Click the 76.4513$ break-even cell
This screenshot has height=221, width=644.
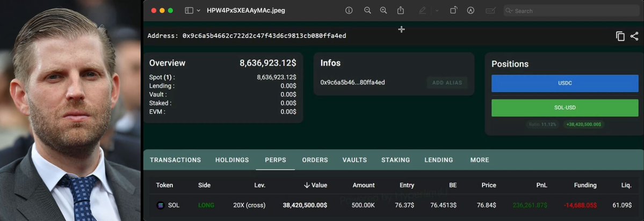click(444, 205)
